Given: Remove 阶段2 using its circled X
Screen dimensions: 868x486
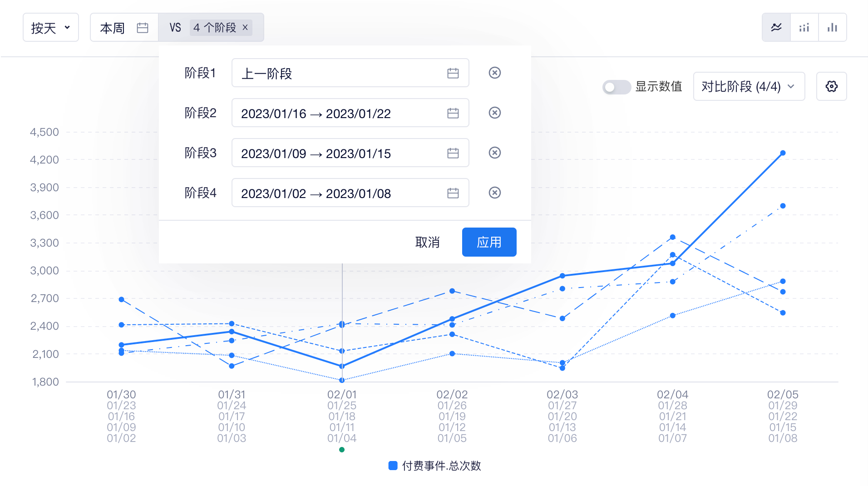Looking at the screenshot, I should click(x=494, y=113).
